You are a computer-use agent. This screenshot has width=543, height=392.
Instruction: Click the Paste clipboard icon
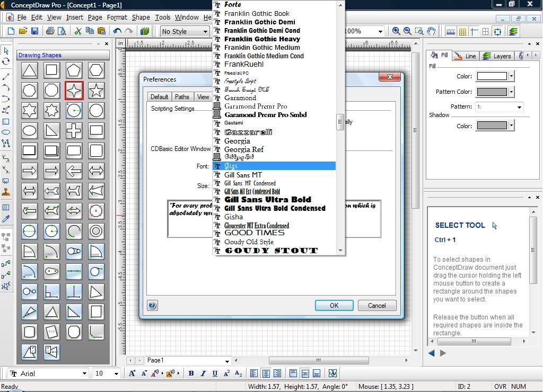[x=101, y=31]
